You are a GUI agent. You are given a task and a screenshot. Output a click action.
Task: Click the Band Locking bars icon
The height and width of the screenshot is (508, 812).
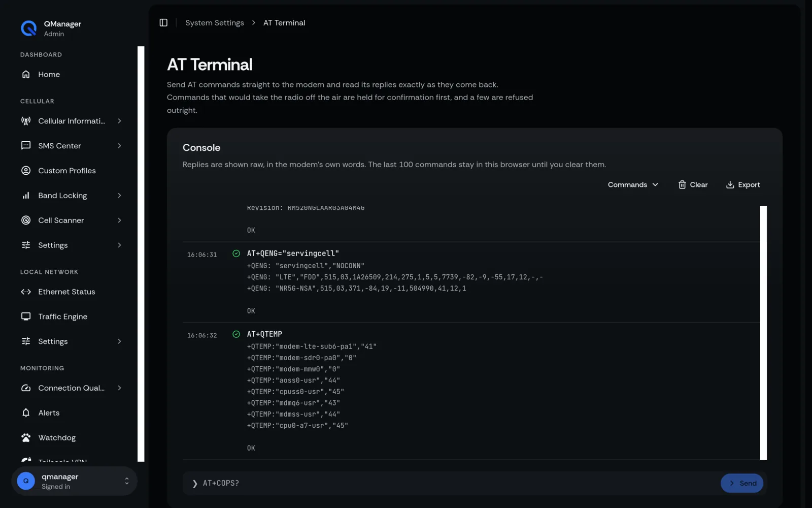click(x=26, y=196)
